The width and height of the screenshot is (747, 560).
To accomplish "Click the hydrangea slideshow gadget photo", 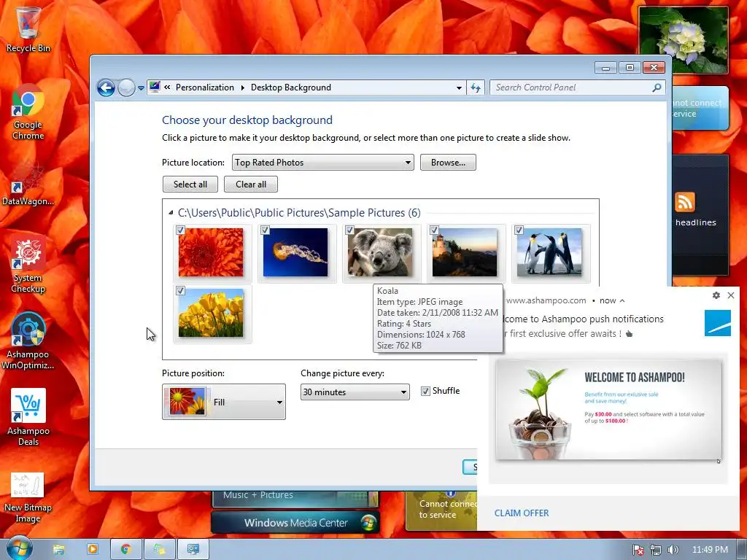I will pyautogui.click(x=683, y=39).
